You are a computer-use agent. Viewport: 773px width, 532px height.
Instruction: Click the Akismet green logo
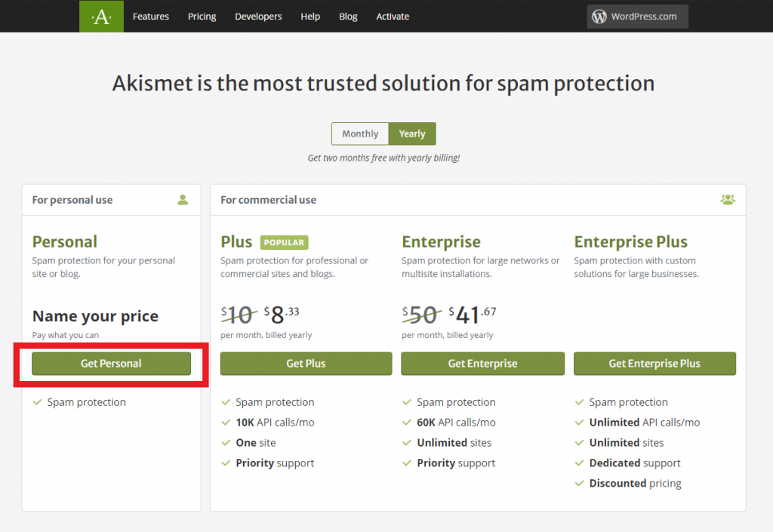[x=102, y=17]
